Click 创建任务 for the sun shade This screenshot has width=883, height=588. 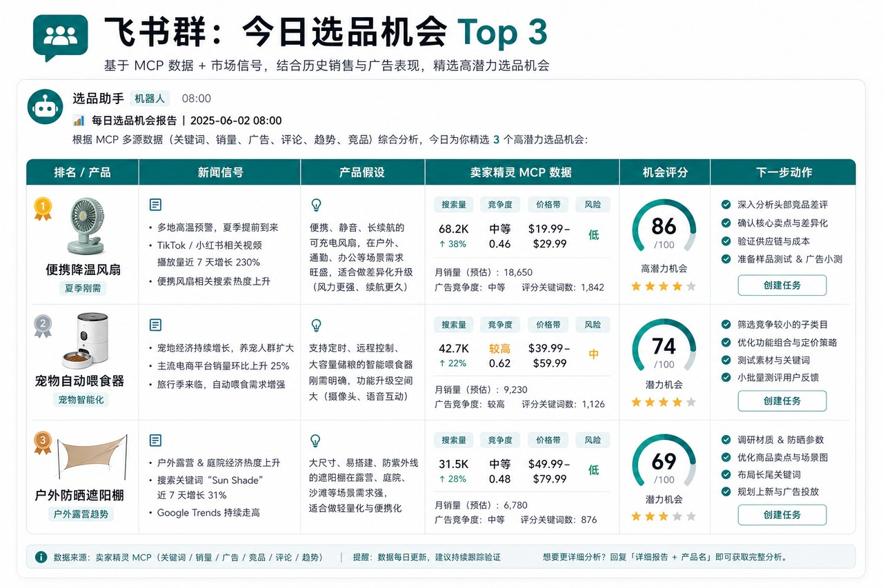(x=782, y=515)
